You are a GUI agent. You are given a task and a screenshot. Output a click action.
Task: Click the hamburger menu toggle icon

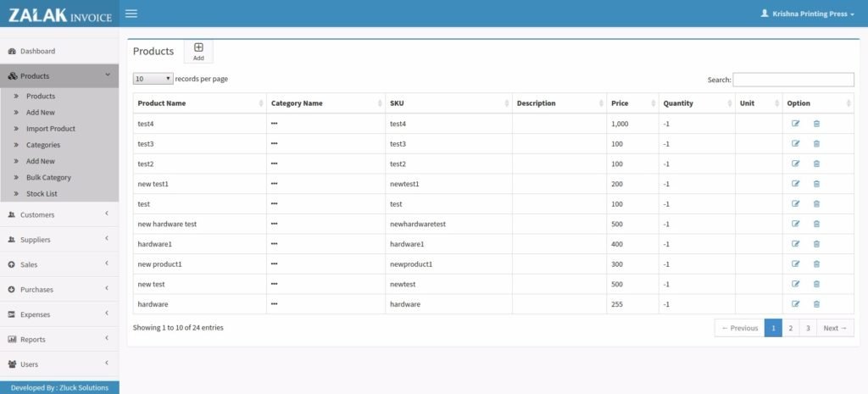(x=131, y=14)
